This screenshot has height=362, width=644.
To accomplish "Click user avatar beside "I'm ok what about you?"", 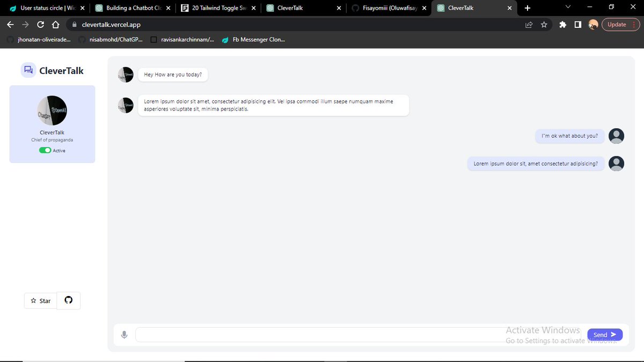I will 617,136.
